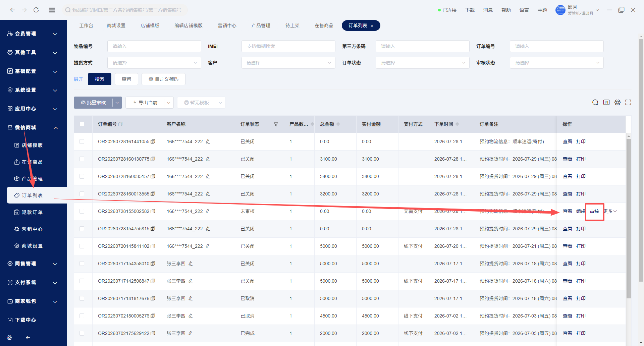Open 更多 actions on unreviewed order
Image resolution: width=644 pixels, height=346 pixels.
coord(611,211)
